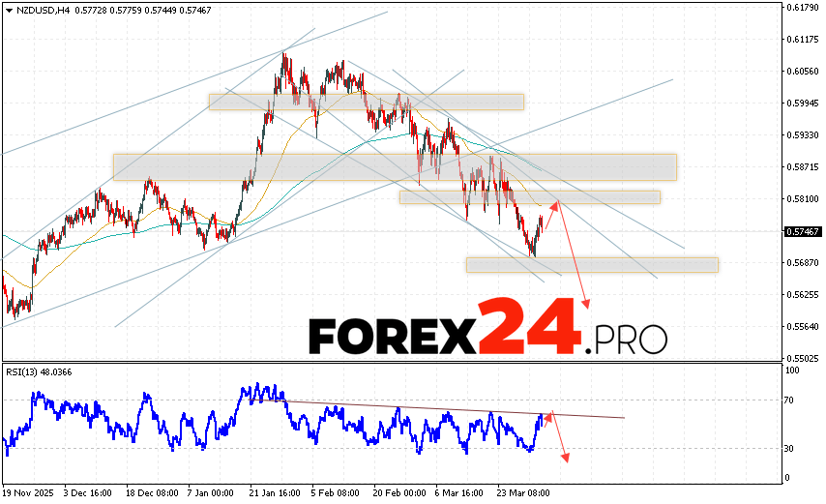The height and width of the screenshot is (504, 826).
Task: Open the FOREX24.PRO watermark logo
Action: click(487, 337)
